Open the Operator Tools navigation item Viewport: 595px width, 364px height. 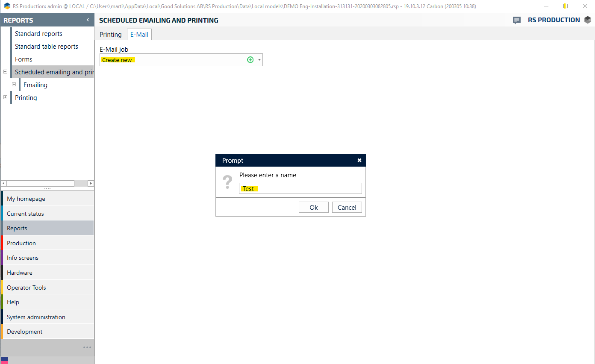pos(27,288)
